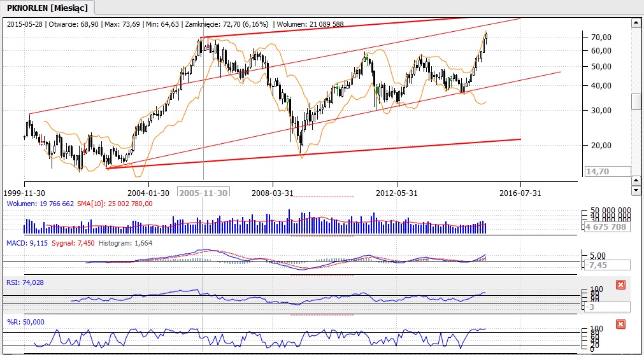Click the 60,00 price axis label

pyautogui.click(x=600, y=50)
